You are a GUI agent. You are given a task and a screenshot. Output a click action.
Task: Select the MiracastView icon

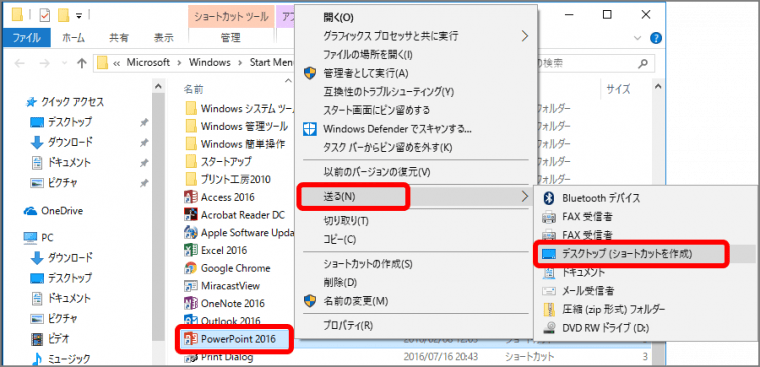191,286
